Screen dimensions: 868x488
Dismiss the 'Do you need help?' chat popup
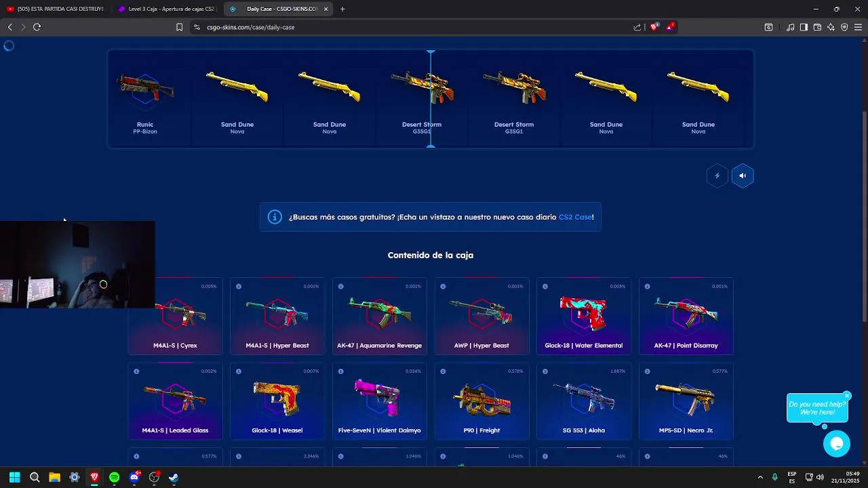click(847, 395)
